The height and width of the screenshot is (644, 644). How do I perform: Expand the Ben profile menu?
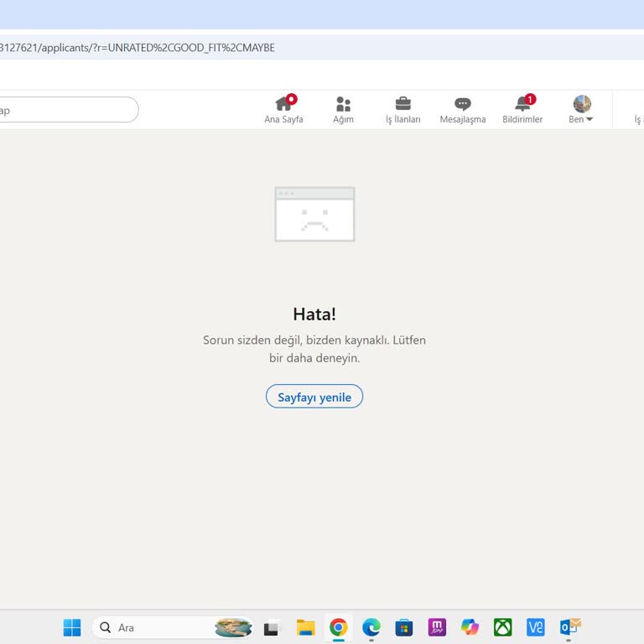(581, 109)
